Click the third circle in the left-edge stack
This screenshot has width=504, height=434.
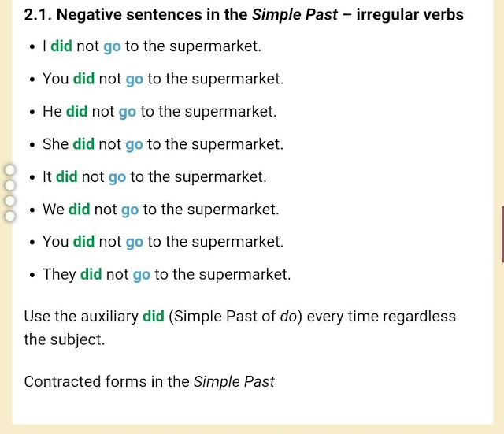[x=10, y=201]
